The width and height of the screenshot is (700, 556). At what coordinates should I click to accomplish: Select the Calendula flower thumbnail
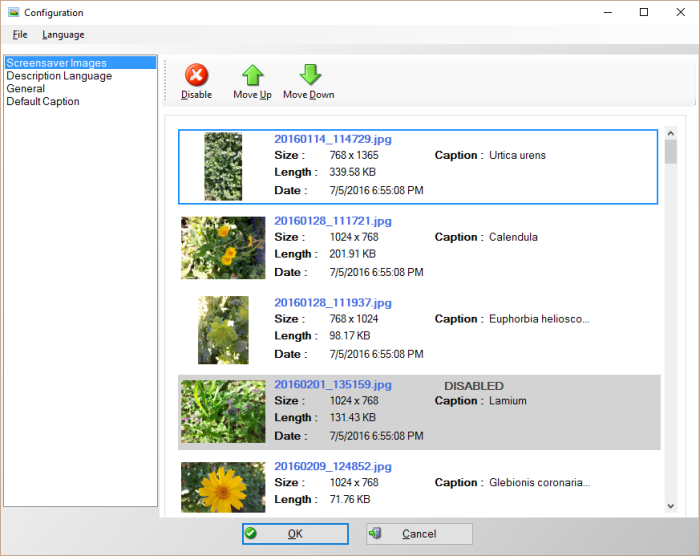(x=222, y=248)
